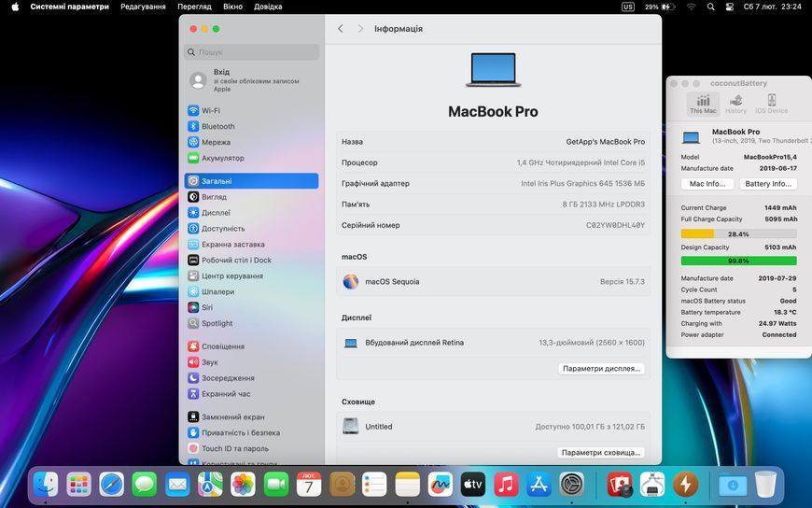
Task: Open the Вікно menu
Action: tap(232, 7)
